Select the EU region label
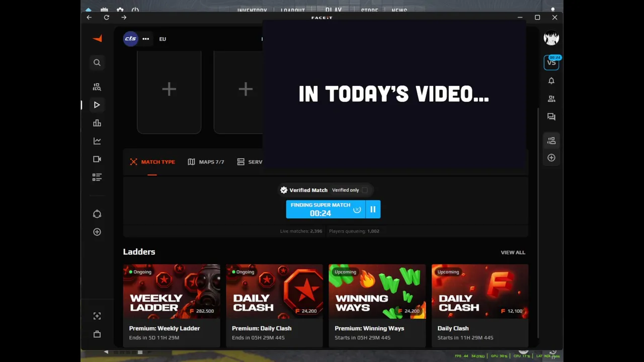This screenshot has height=362, width=644. coord(163,39)
